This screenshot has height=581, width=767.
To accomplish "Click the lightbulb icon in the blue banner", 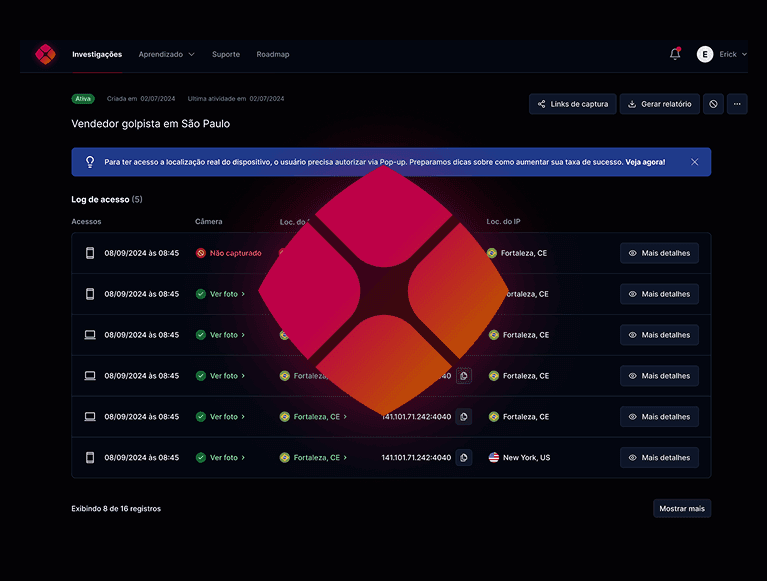I will tap(90, 162).
